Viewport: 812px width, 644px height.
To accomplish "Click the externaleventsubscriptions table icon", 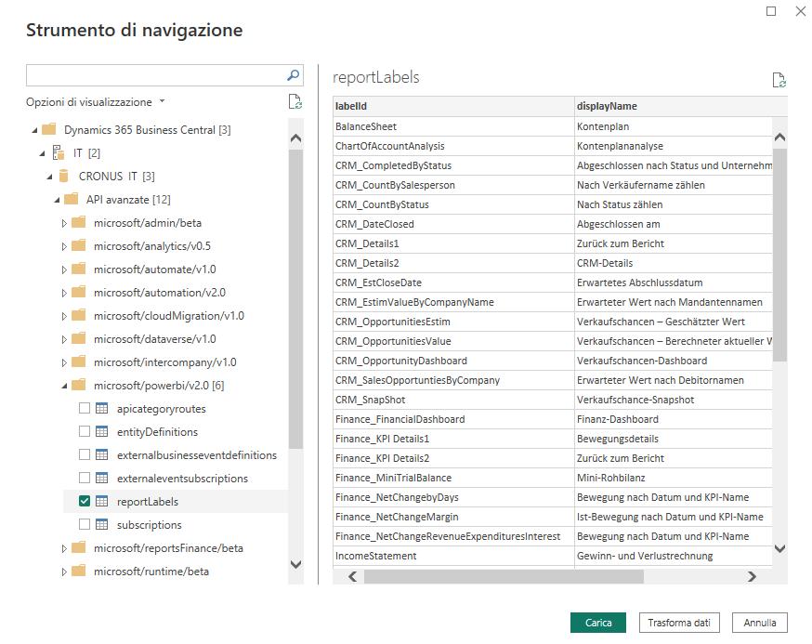I will pos(102,478).
